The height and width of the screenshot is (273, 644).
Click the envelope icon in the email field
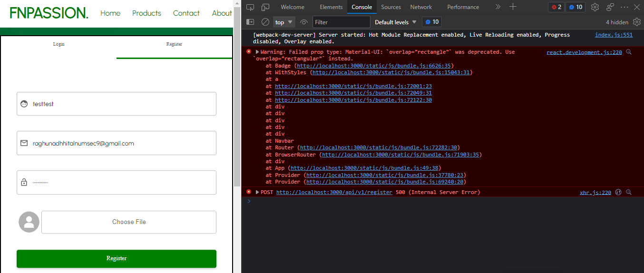(24, 143)
